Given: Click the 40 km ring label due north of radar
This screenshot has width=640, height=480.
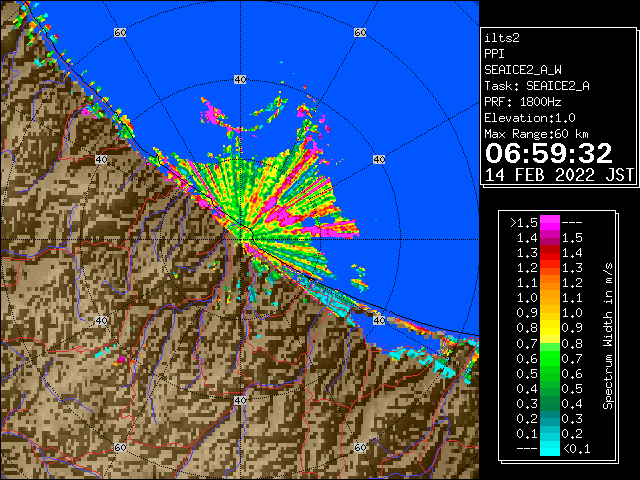Looking at the screenshot, I should [240, 80].
